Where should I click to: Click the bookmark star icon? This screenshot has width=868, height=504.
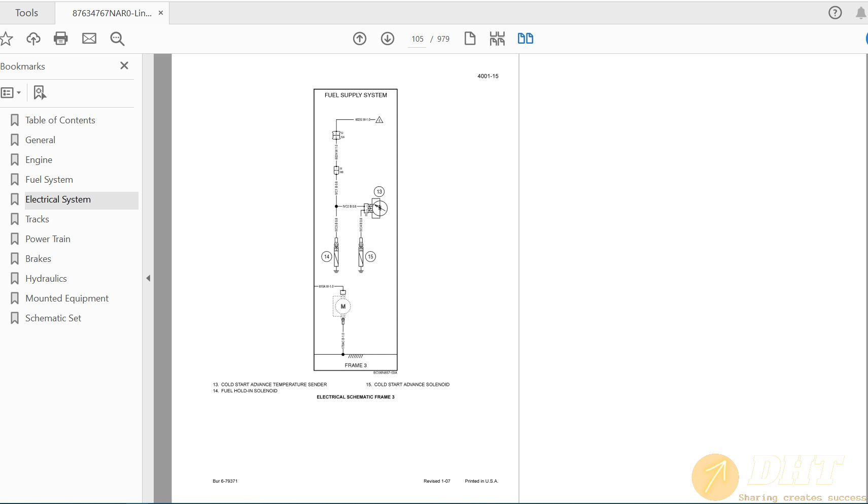tap(6, 39)
